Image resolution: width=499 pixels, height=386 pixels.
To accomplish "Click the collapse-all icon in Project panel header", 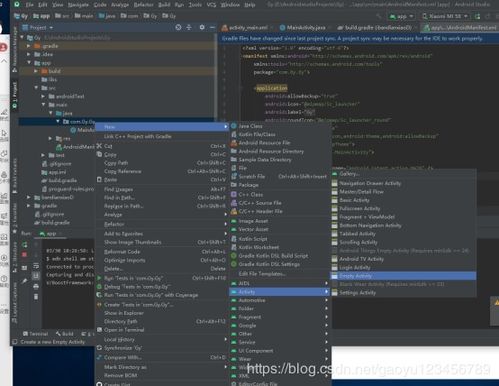I will (189, 27).
